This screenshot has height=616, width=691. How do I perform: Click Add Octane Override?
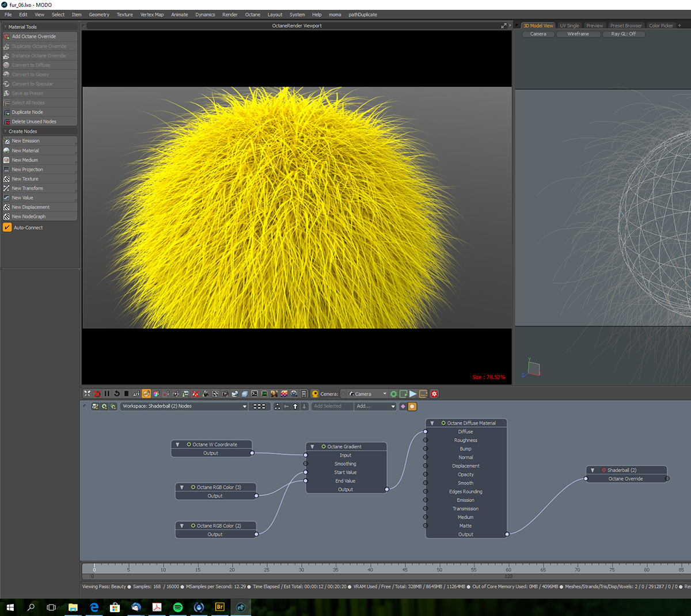pos(34,36)
